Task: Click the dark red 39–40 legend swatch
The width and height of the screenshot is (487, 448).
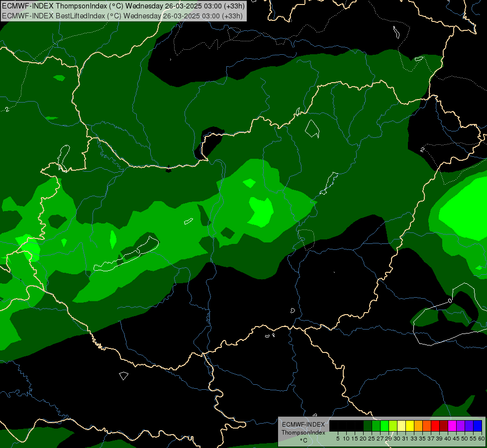Action: pos(444,426)
